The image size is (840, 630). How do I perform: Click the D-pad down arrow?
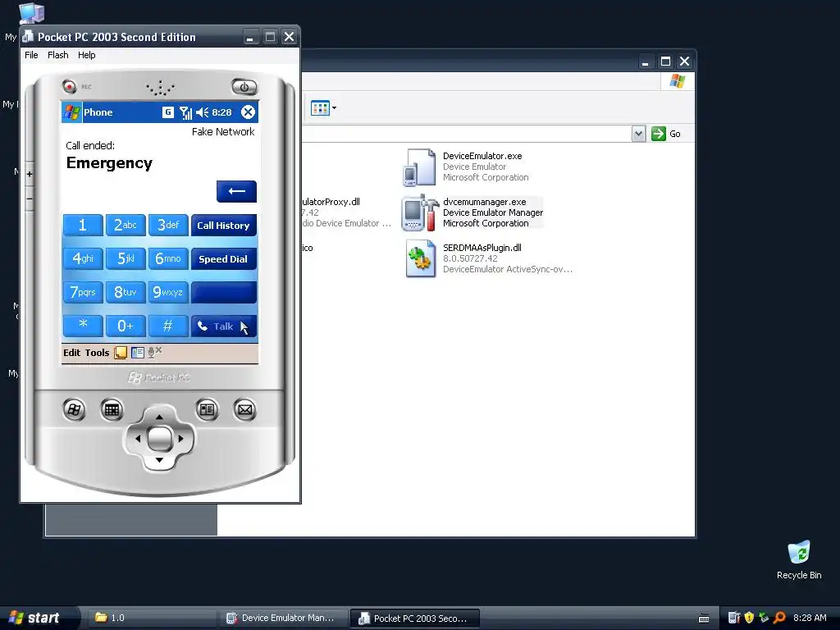click(x=159, y=460)
